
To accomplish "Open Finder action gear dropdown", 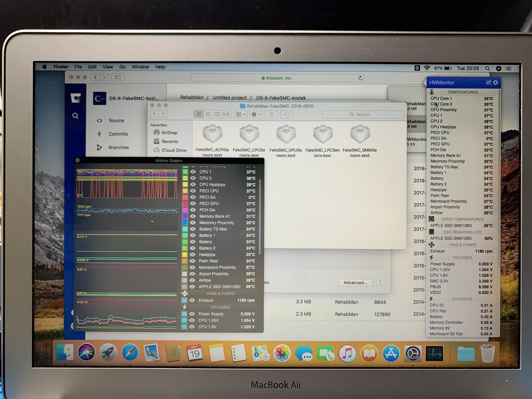I will [256, 114].
